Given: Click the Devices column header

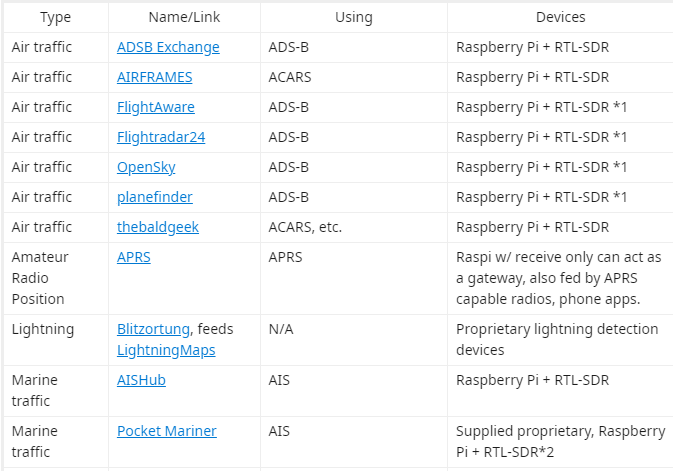Looking at the screenshot, I should (x=561, y=17).
